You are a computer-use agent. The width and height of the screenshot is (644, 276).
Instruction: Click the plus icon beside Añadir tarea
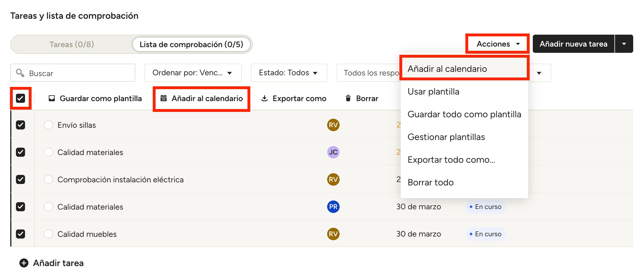24,263
